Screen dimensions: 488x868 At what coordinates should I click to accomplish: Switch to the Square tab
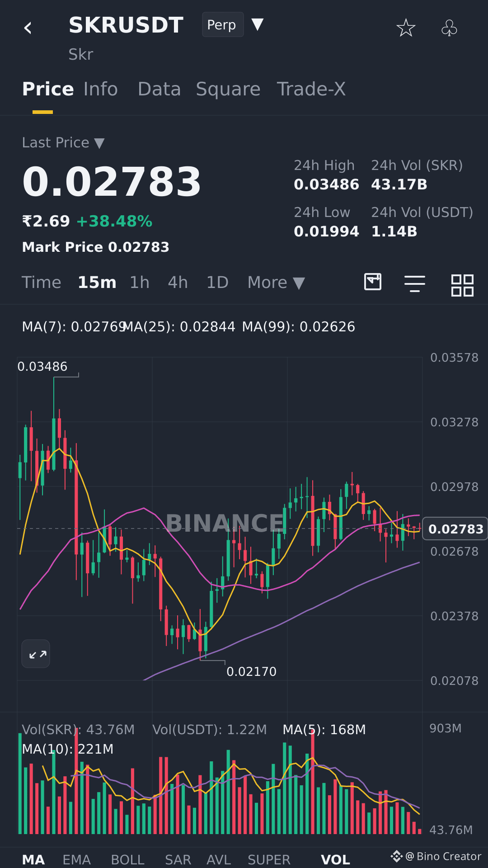[x=228, y=90]
